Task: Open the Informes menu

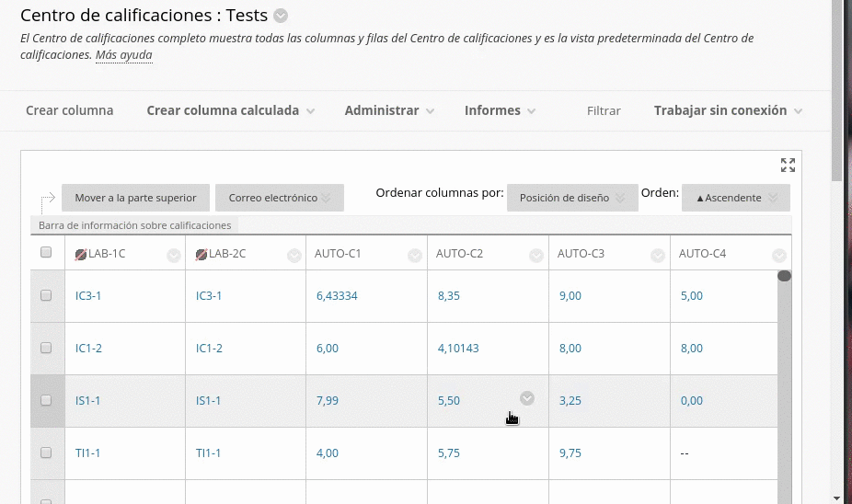Action: 499,110
